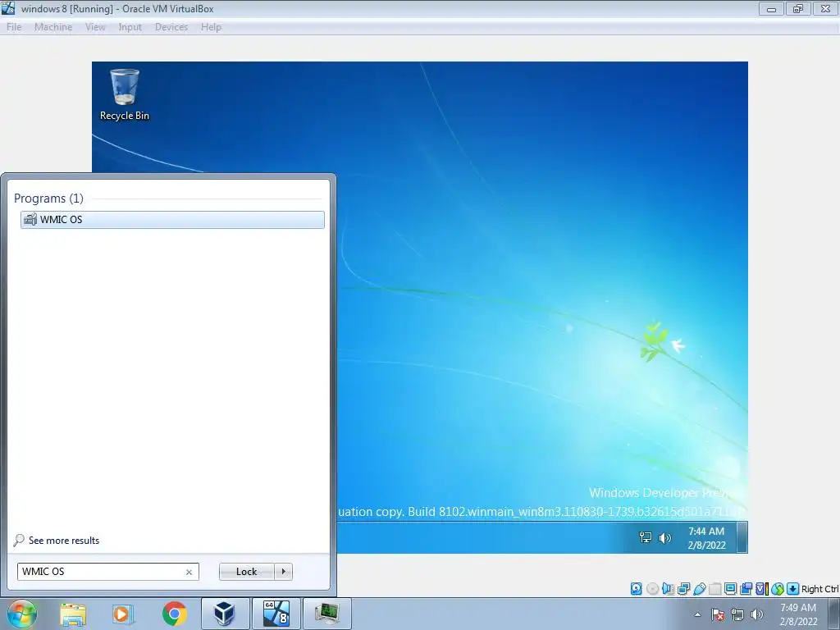Image resolution: width=840 pixels, height=630 pixels.
Task: Click the VirtualBox network indicator icon
Action: 683,589
